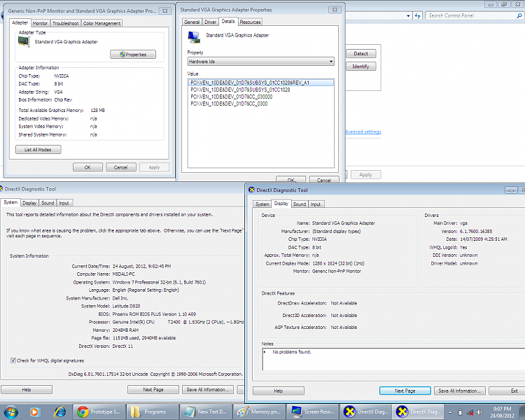Click the network tray icon with red X
Viewport: 525px width, 420px height.
coord(470,412)
